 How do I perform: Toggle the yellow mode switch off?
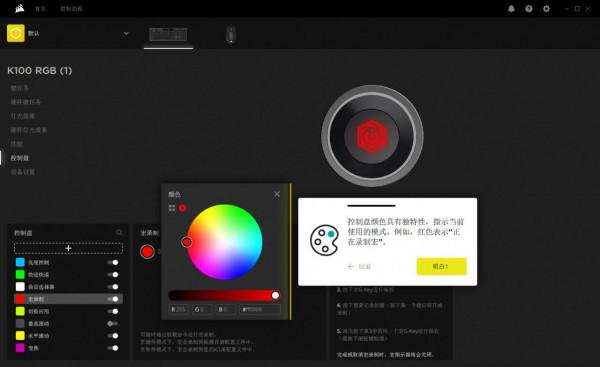113,336
